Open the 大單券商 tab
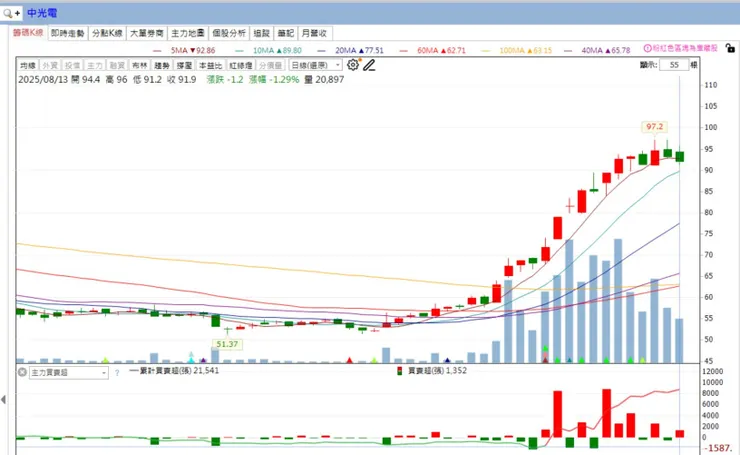 147,33
